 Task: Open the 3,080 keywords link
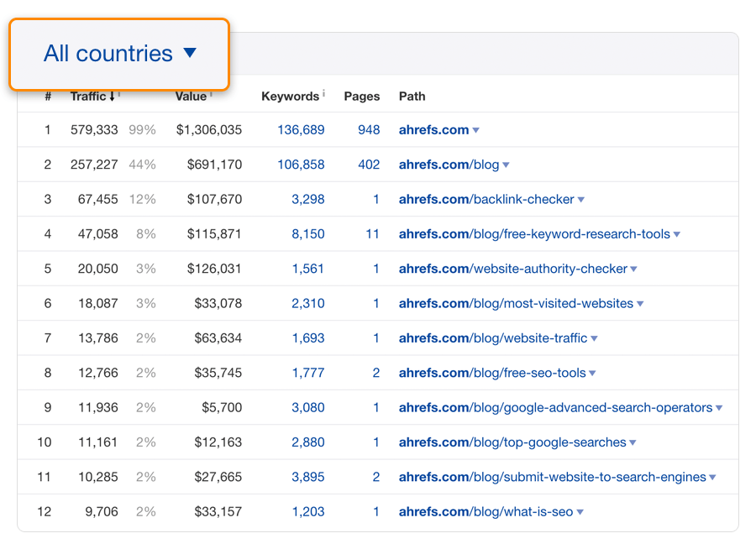click(308, 407)
